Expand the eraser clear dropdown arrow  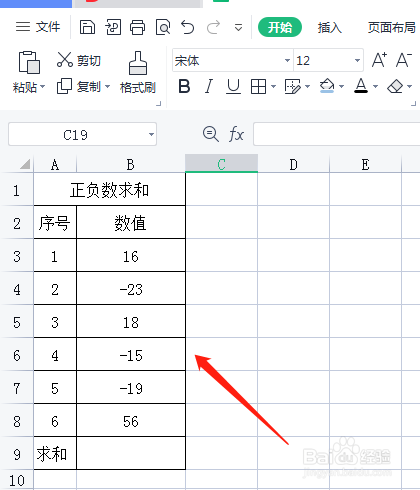(410, 87)
